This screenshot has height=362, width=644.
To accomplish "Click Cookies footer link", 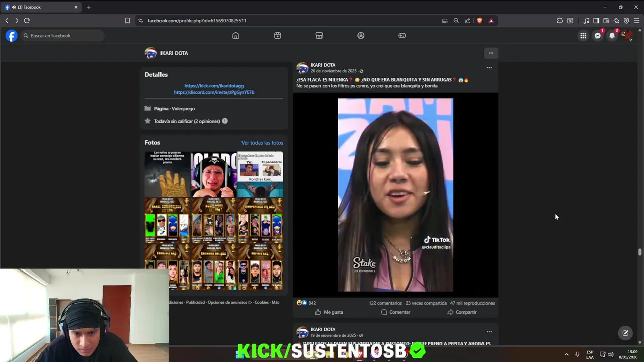I will (262, 302).
